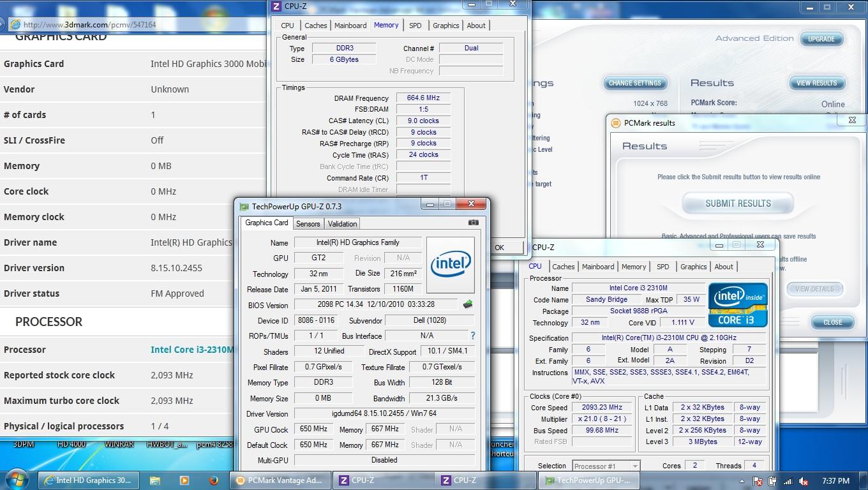Click CLOSE in PCMark results dialog

(x=832, y=322)
